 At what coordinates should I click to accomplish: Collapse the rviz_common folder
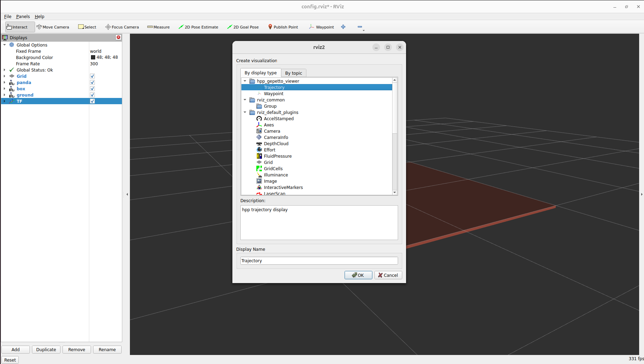(245, 100)
